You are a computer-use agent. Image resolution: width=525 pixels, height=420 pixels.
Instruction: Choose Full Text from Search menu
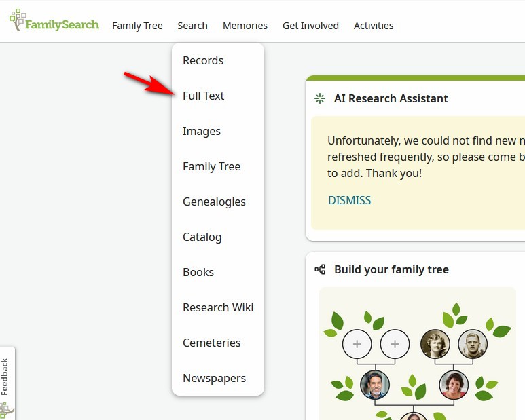pyautogui.click(x=204, y=96)
